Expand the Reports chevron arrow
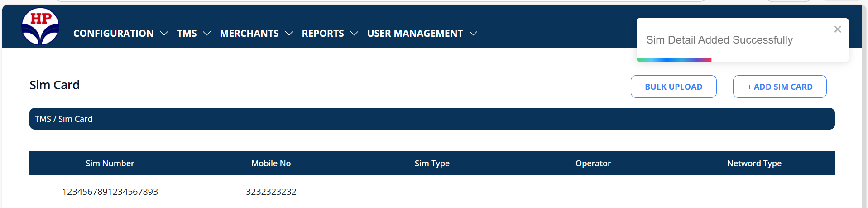This screenshot has height=208, width=868. tap(354, 34)
